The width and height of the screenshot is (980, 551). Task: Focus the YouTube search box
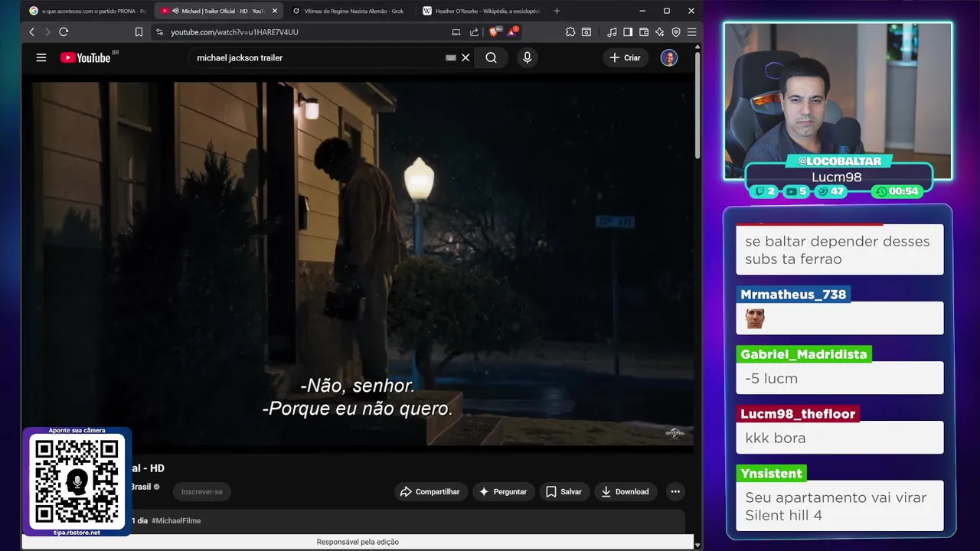tap(318, 57)
